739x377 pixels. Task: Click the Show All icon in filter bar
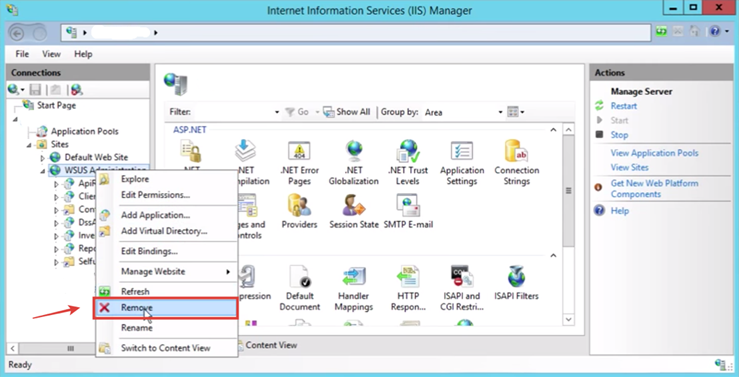click(328, 112)
